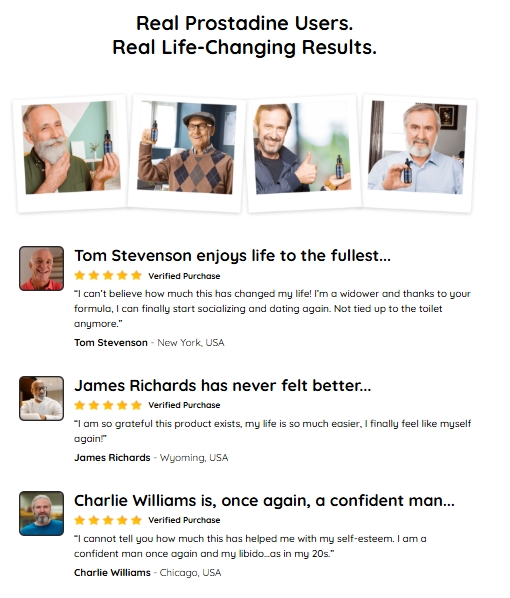Screen dimensions: 510x598
Task: Click reviewer name Charlie Williams - Chicago, USA
Action: point(148,573)
